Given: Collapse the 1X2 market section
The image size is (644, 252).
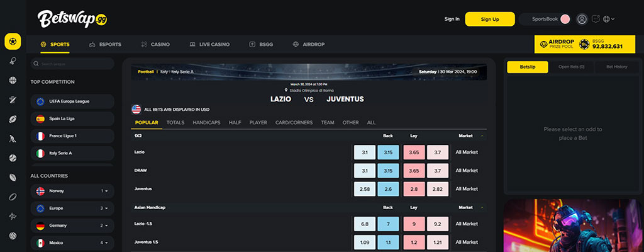Looking at the screenshot, I should pos(482,135).
